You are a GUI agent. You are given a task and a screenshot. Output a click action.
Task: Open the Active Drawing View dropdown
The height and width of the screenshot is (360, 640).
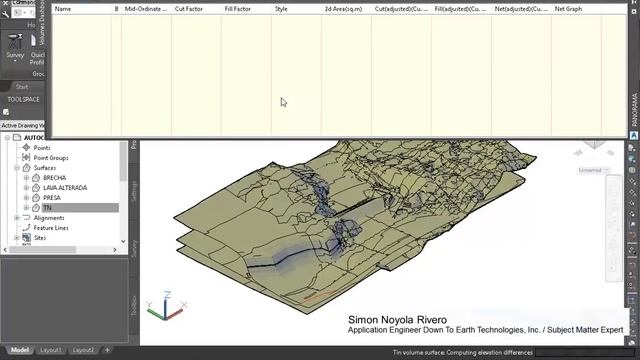[x=22, y=125]
